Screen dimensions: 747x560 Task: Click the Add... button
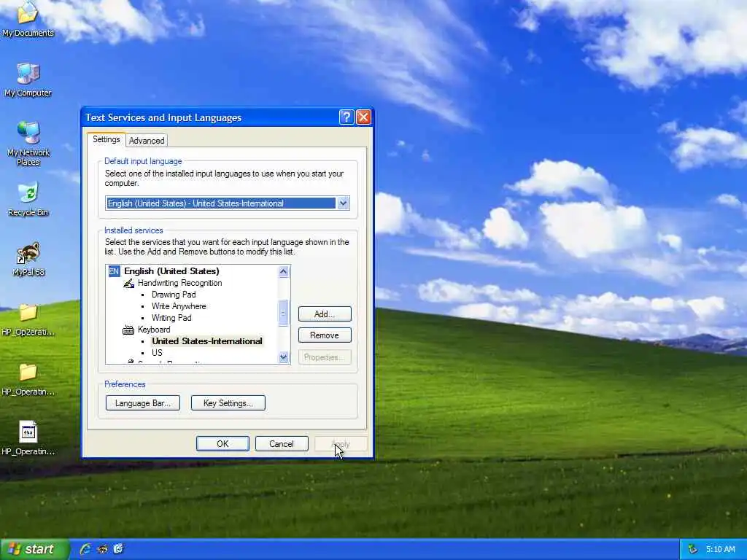[325, 314]
